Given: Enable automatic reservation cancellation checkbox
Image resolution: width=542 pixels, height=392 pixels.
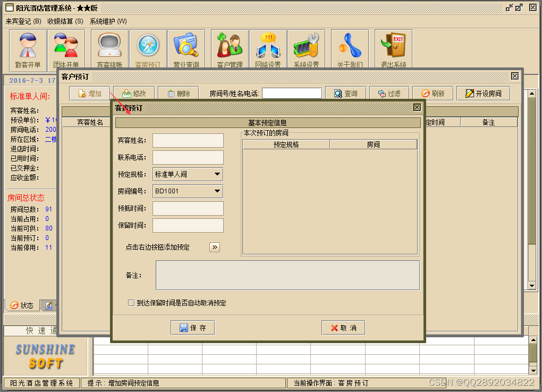Looking at the screenshot, I should [x=131, y=303].
